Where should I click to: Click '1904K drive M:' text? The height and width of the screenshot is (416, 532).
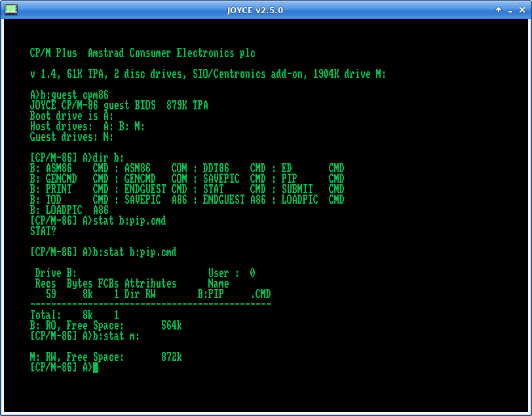click(349, 74)
